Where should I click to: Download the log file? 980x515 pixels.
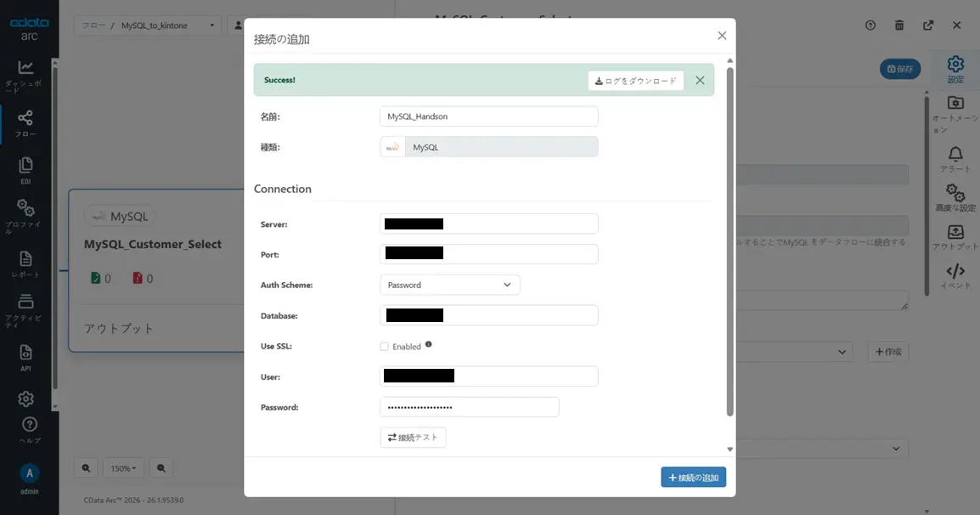point(636,81)
